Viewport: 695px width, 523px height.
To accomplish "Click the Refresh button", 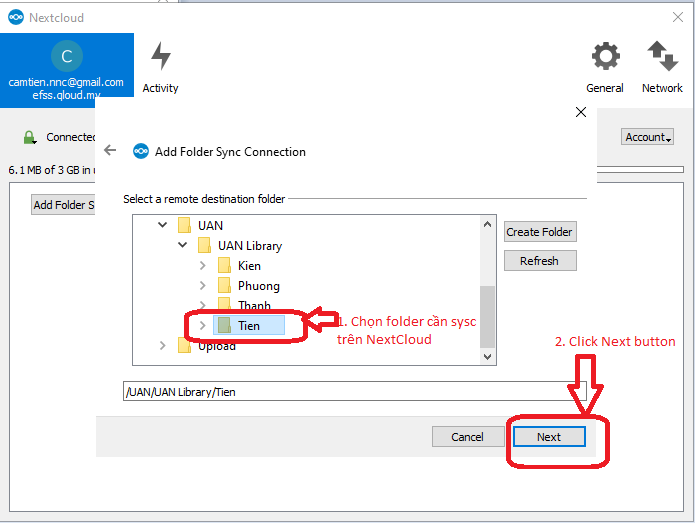I will point(540,261).
